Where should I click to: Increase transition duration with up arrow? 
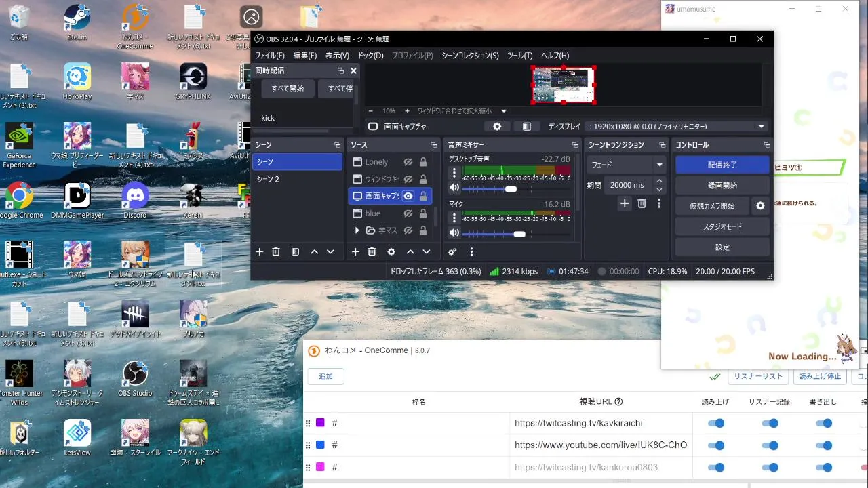point(659,181)
